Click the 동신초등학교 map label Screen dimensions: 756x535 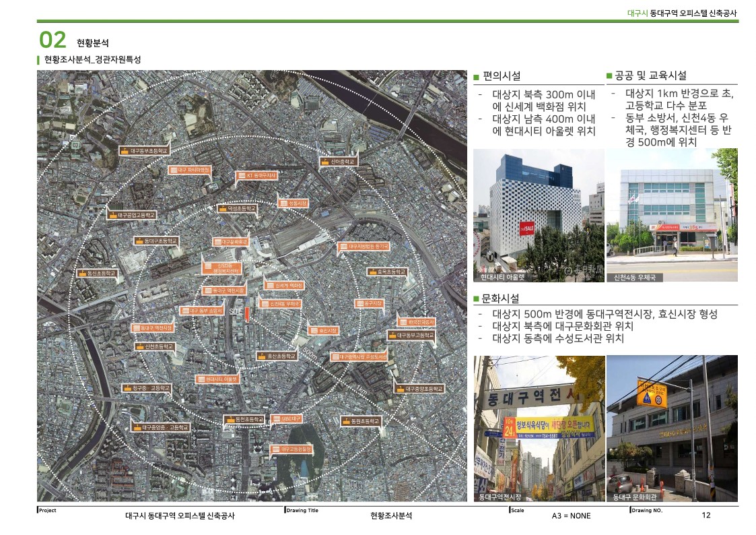pyautogui.click(x=96, y=273)
